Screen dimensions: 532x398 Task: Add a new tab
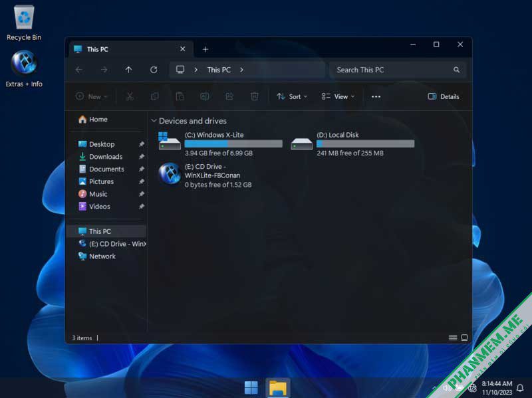point(205,49)
